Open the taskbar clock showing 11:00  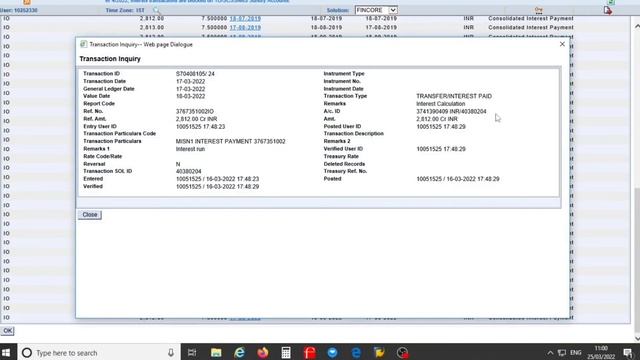pos(601,353)
